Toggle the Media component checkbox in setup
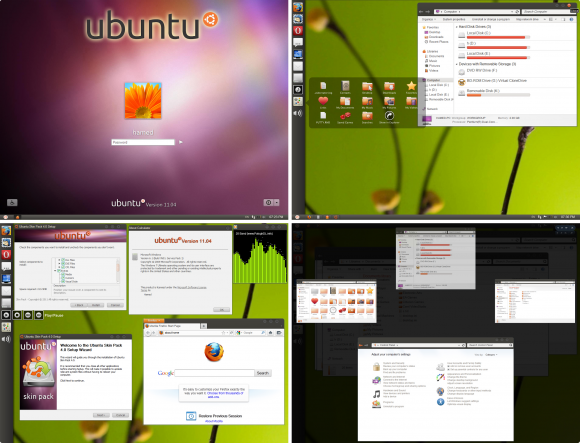 coord(63,274)
